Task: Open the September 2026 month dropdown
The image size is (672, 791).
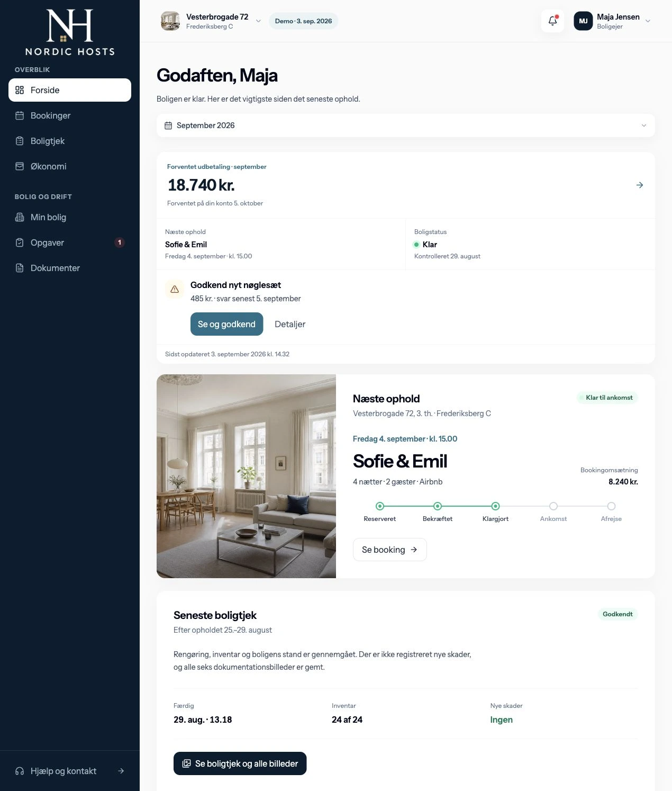Action: (406, 125)
